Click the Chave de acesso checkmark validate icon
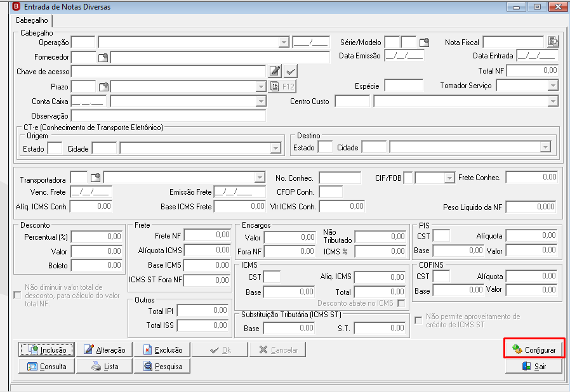Screen dimensions: 570x392 pos(290,72)
